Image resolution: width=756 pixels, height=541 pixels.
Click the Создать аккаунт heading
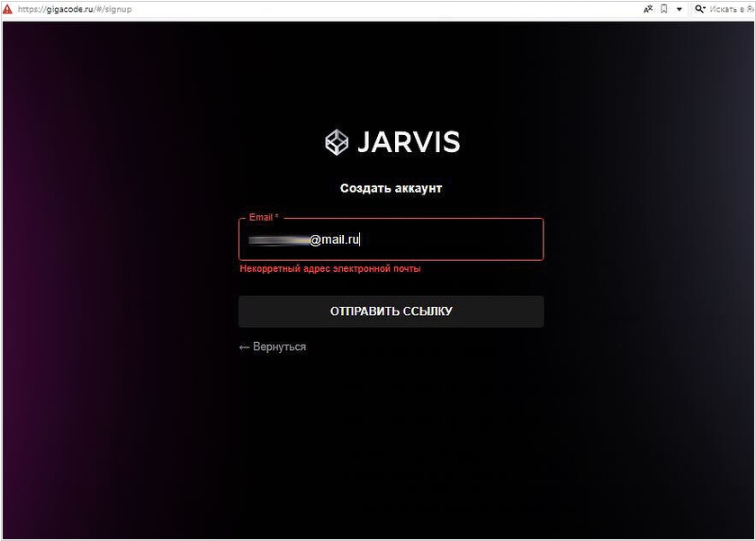click(x=391, y=188)
